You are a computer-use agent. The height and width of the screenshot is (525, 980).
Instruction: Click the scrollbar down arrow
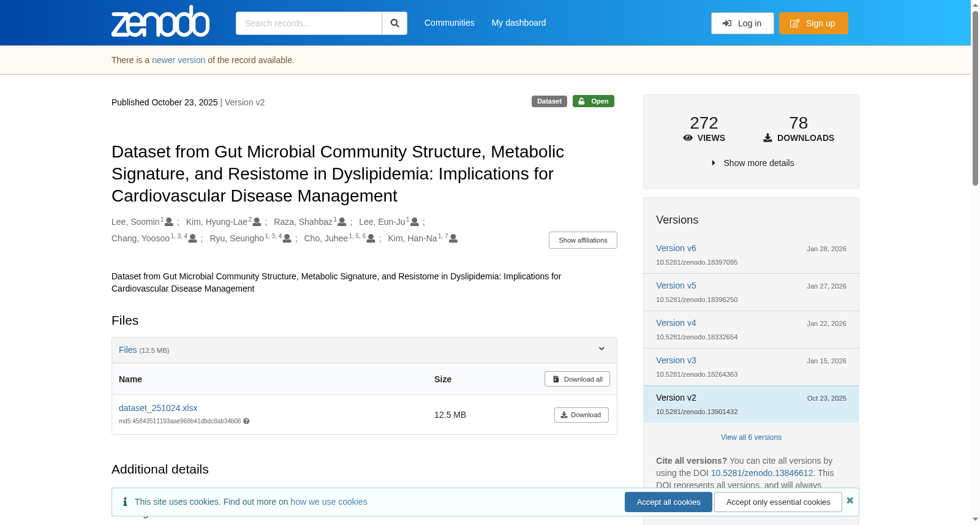975,519
